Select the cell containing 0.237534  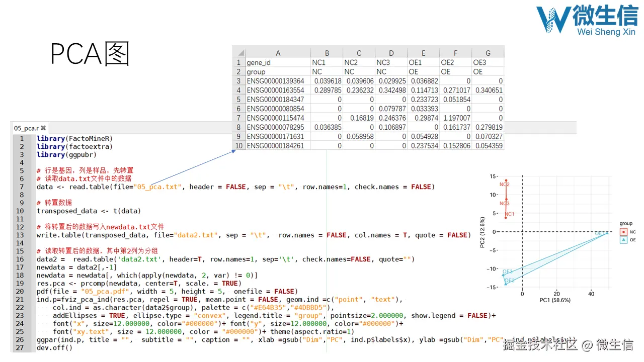(x=423, y=146)
